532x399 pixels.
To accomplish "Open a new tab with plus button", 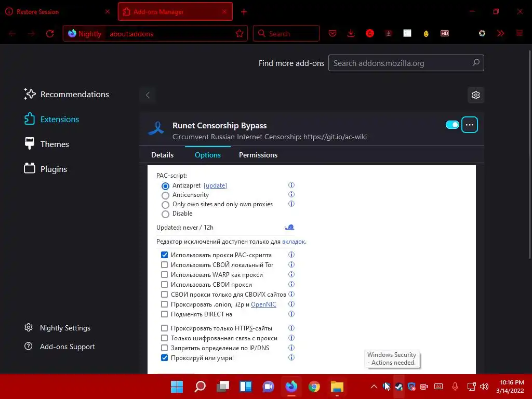I will 244,12.
